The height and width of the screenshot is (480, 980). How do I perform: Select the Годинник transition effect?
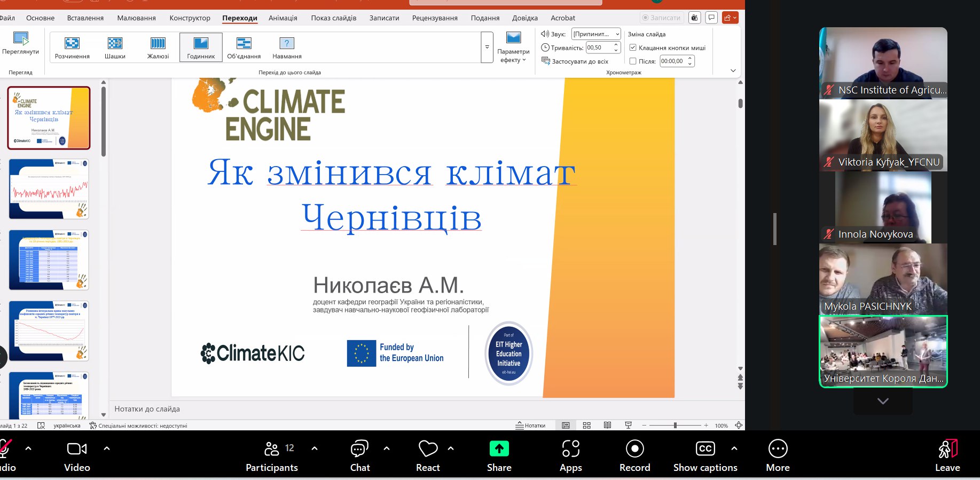tap(201, 48)
